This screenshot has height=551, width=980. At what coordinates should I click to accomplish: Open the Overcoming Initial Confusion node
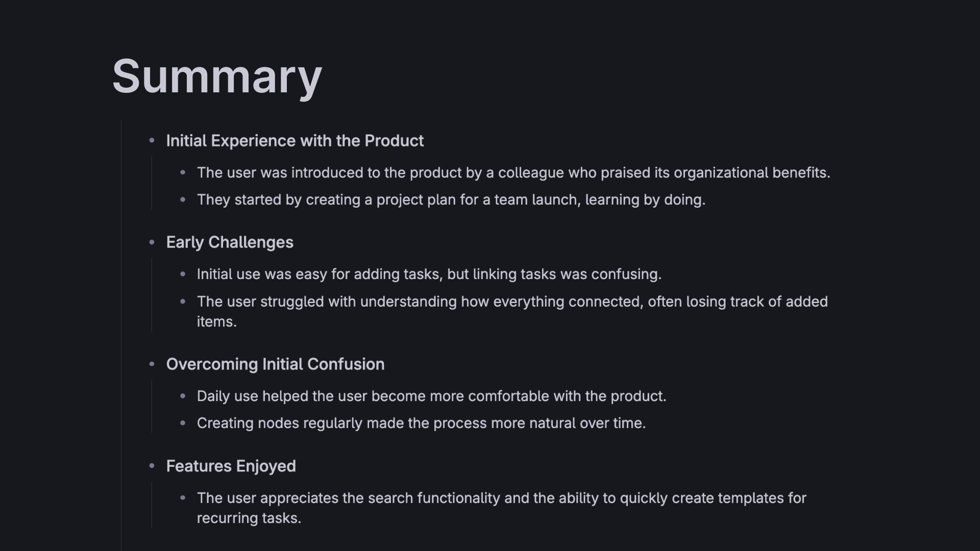[275, 364]
